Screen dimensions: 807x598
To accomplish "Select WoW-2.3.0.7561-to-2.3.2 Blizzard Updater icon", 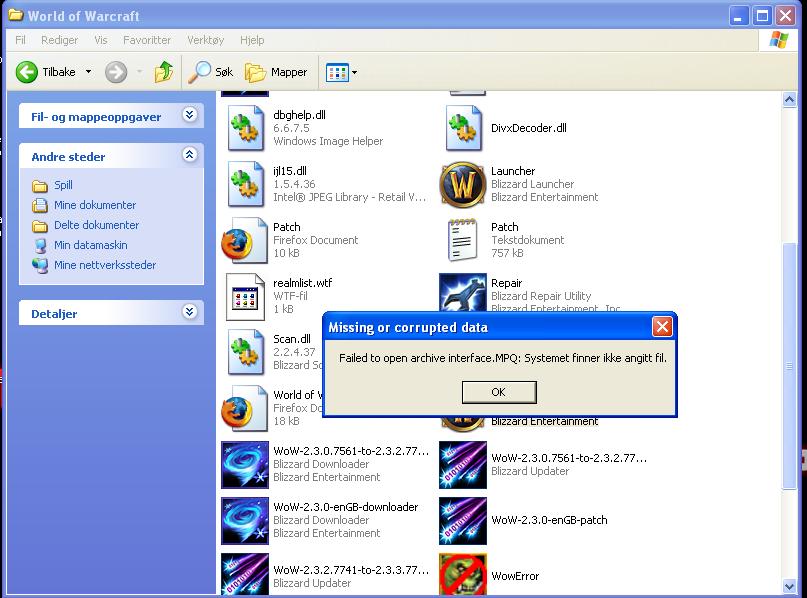I will (463, 465).
